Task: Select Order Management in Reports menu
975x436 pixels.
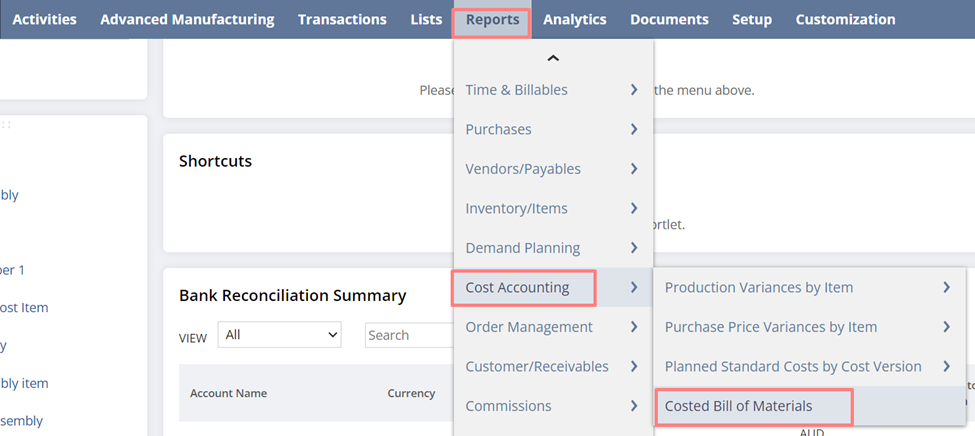Action: coord(528,327)
